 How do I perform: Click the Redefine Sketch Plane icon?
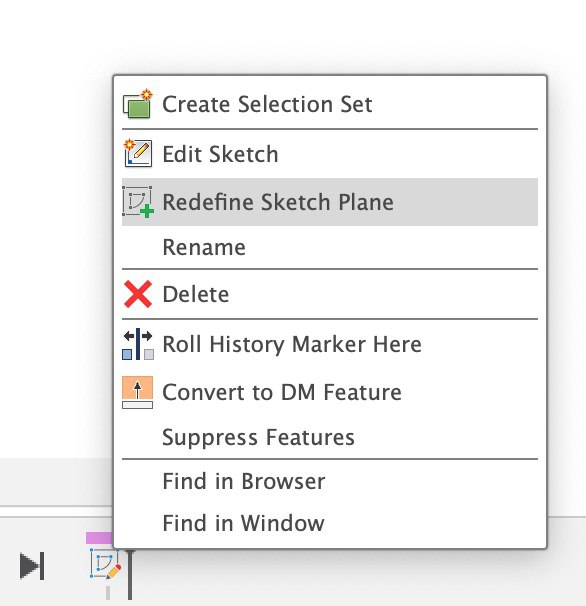pos(138,202)
